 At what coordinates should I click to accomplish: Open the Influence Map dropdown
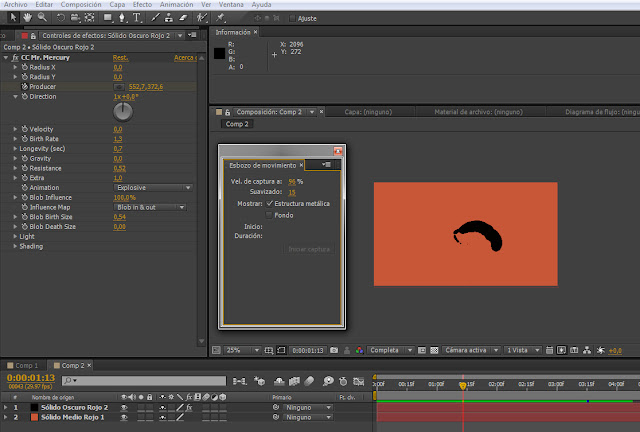(150, 207)
